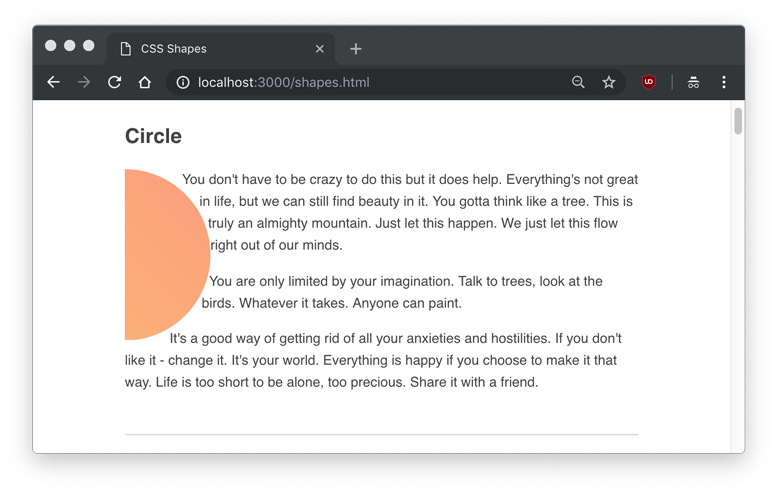Viewport: 777px width, 493px height.
Task: Maximize the browser window
Action: [89, 46]
